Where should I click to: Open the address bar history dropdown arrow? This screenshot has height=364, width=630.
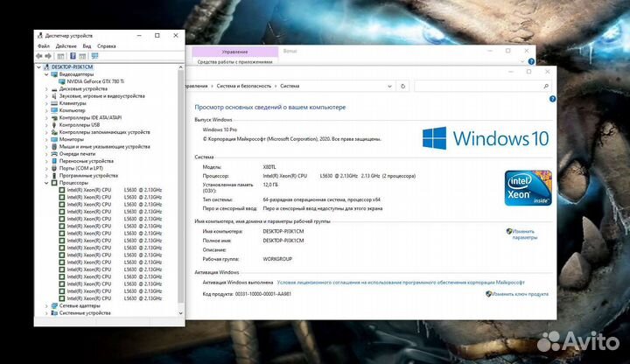coord(389,86)
